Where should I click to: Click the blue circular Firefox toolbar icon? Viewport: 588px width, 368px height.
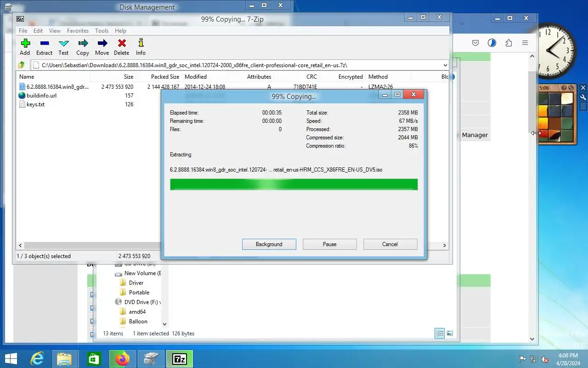click(x=492, y=43)
